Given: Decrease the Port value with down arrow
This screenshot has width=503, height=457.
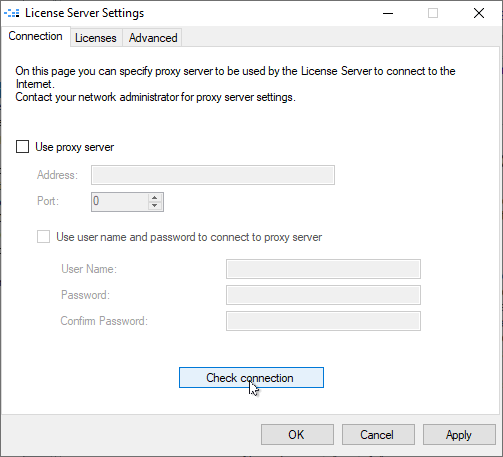Looking at the screenshot, I should coord(154,206).
